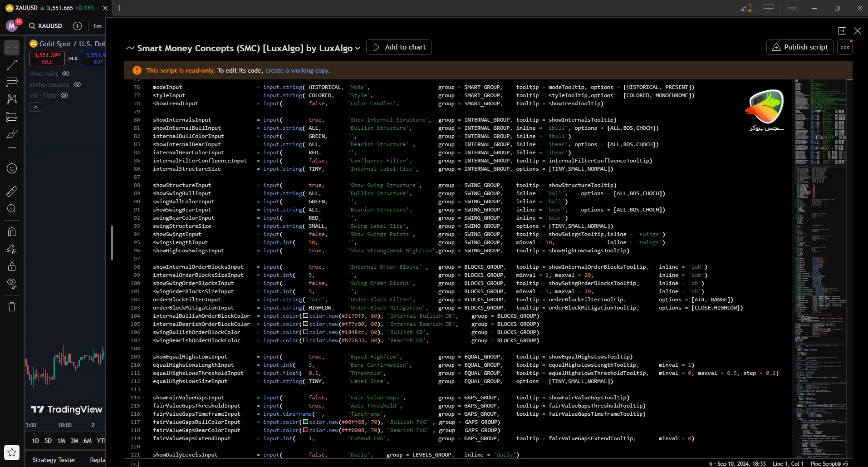
Task: Click the trash remove objects icon
Action: tap(12, 307)
